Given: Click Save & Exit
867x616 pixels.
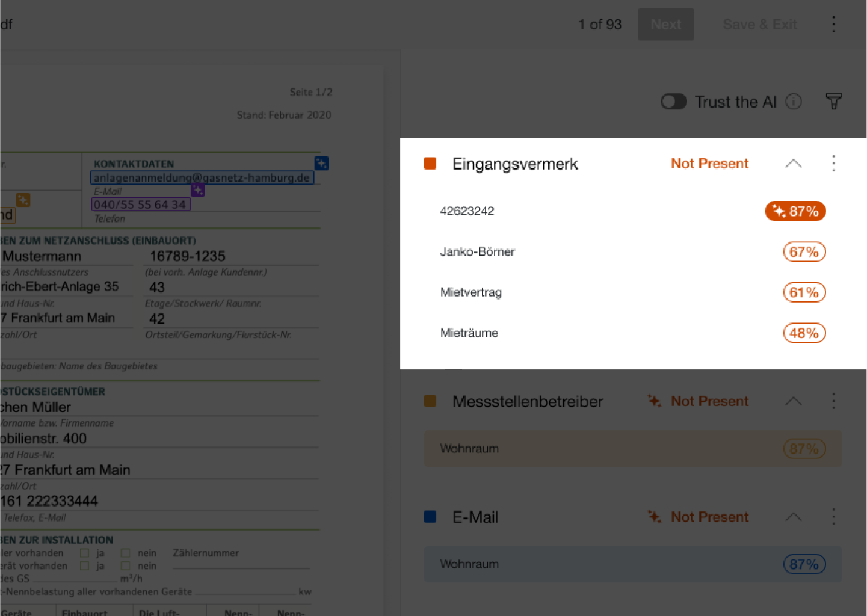Looking at the screenshot, I should tap(760, 24).
